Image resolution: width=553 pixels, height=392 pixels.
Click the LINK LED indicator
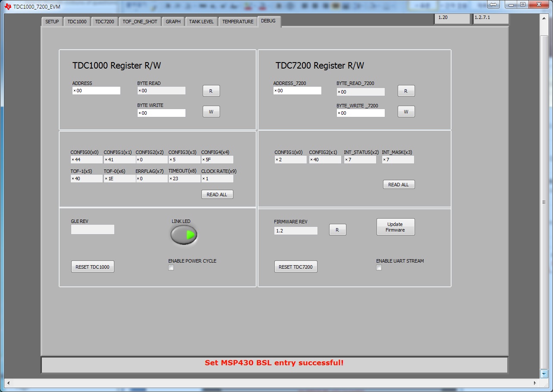pos(184,235)
